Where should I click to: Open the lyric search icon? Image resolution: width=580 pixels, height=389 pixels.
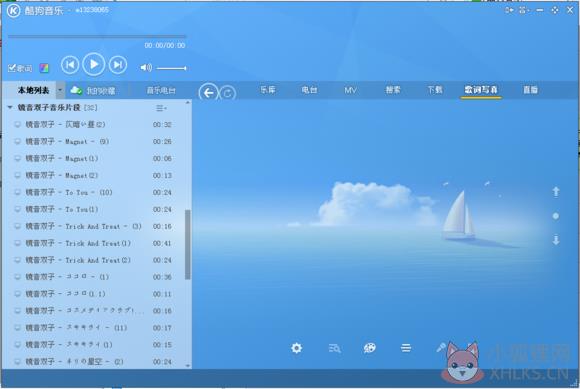click(334, 348)
